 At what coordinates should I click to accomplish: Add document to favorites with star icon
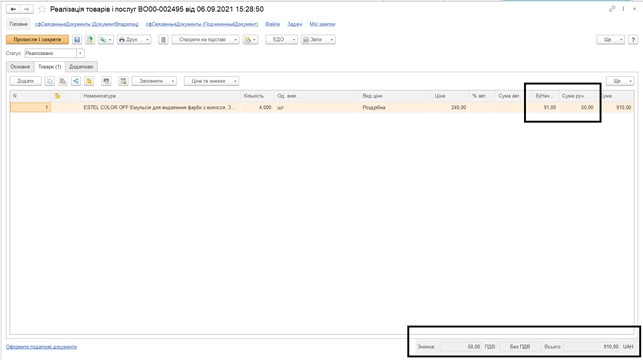42,9
